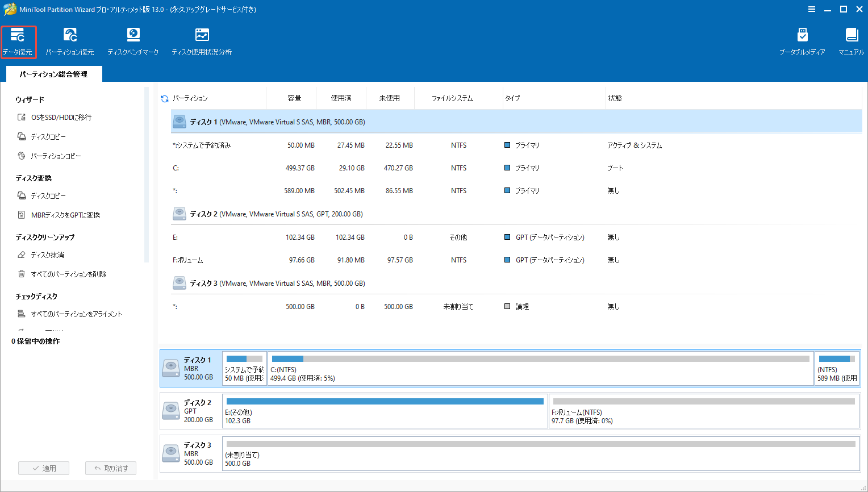868x492 pixels.
Task: Open the マニュアル (Manual)
Action: [850, 41]
